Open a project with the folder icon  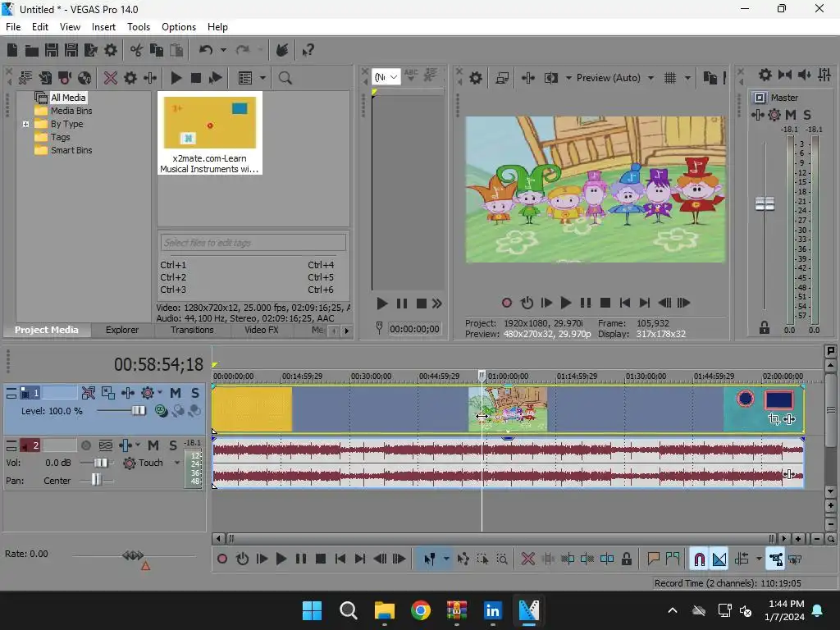32,50
